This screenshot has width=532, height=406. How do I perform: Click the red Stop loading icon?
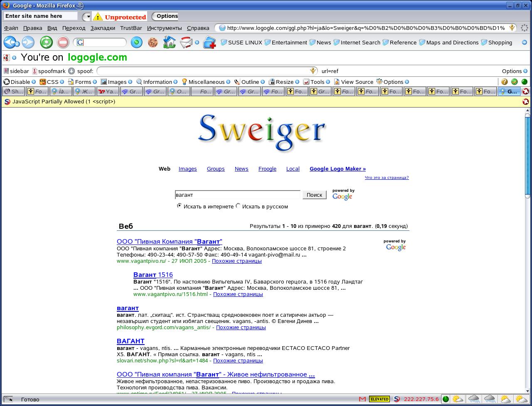click(63, 42)
